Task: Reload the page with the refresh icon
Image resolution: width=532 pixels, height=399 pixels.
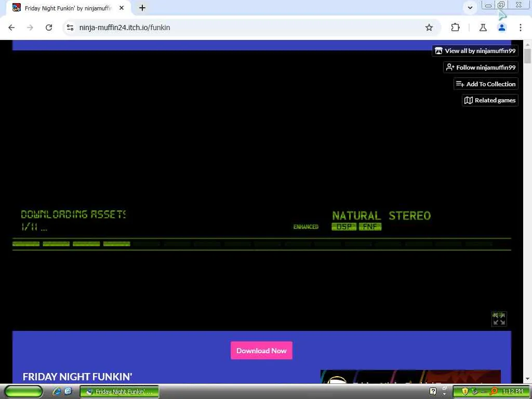Action: [x=49, y=28]
